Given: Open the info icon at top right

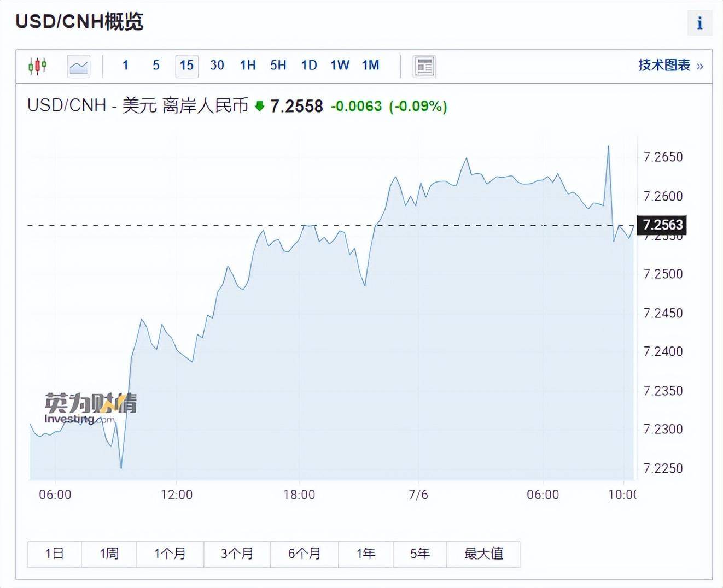Looking at the screenshot, I should (x=699, y=23).
